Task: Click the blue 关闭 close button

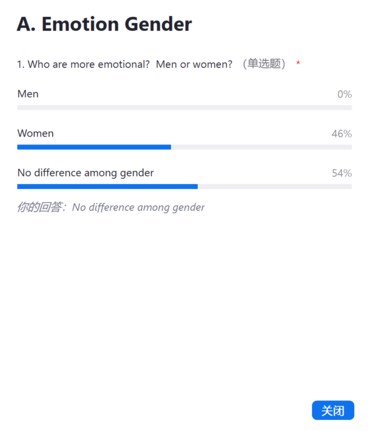Action: [333, 410]
